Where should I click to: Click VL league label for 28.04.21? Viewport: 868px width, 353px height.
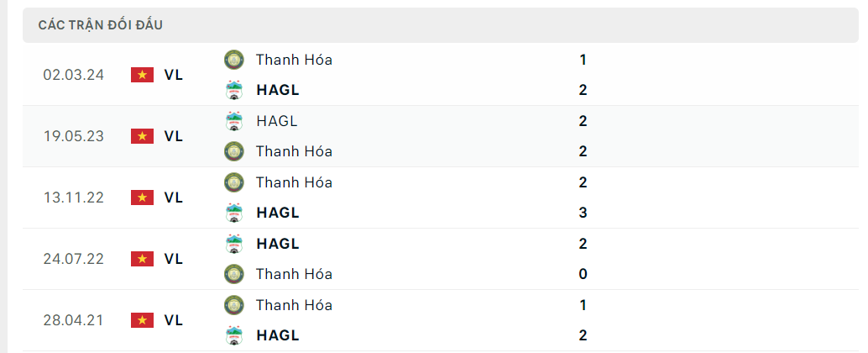[174, 320]
